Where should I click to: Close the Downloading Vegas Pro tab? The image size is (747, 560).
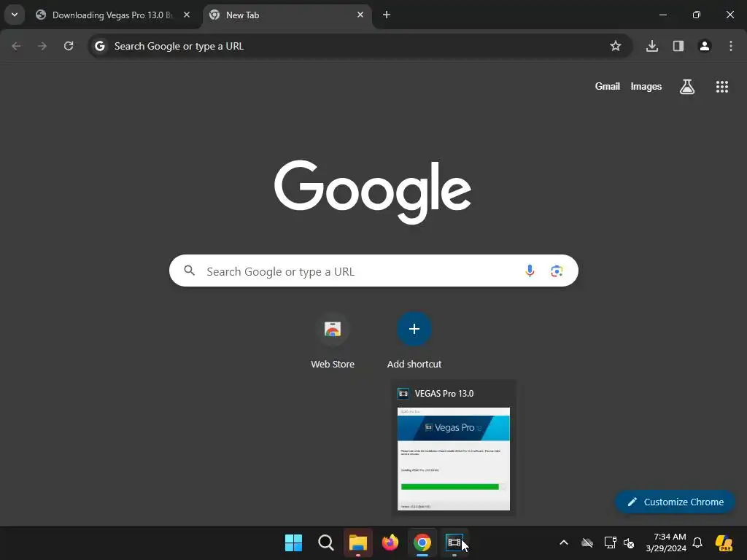pyautogui.click(x=187, y=15)
